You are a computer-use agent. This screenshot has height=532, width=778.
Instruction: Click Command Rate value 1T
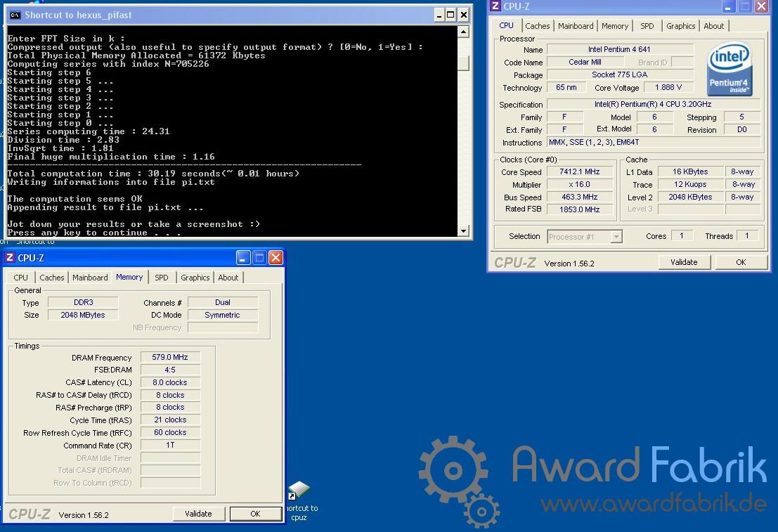tap(170, 445)
